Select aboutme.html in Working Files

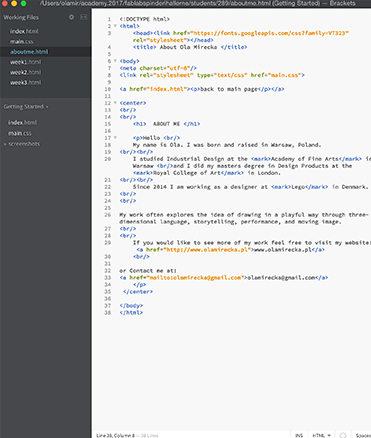coord(29,52)
